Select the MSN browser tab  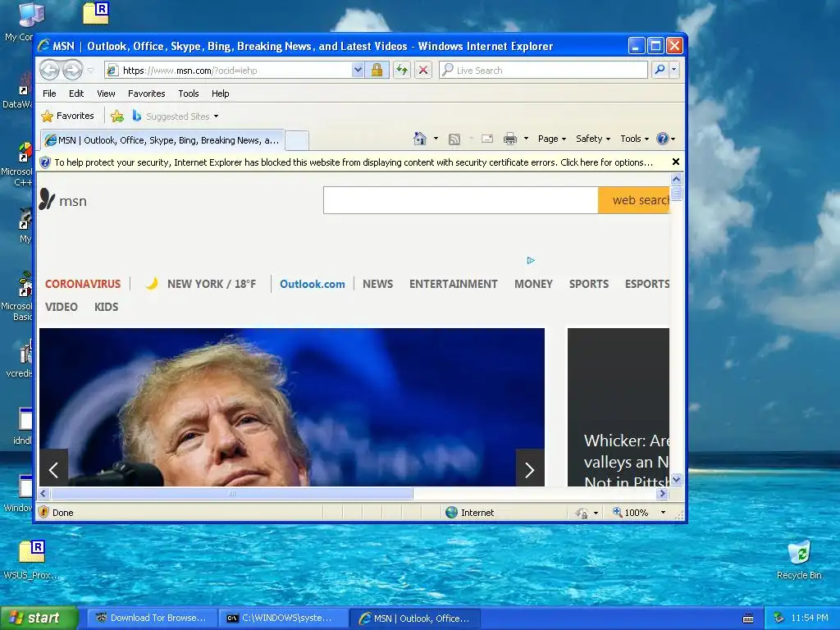coord(162,140)
